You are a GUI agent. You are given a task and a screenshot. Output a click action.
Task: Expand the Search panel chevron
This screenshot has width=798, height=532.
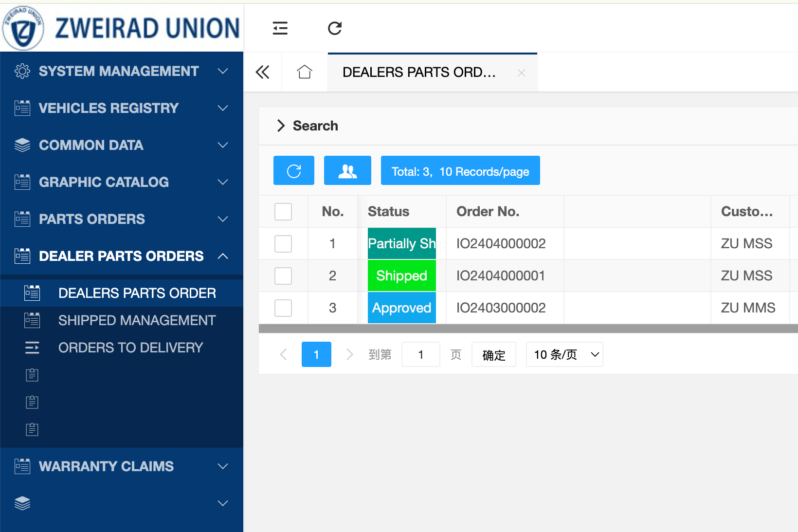[281, 126]
